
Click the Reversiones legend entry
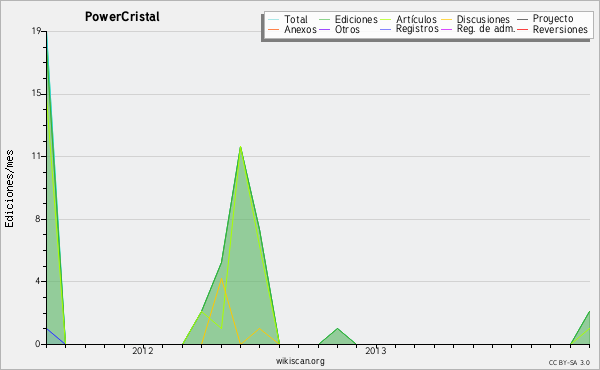point(560,29)
